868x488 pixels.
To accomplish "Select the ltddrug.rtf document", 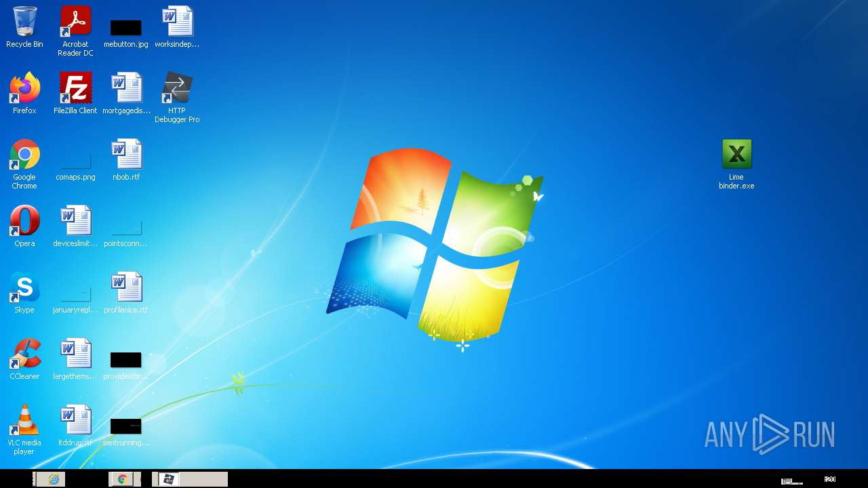I will coord(75,426).
